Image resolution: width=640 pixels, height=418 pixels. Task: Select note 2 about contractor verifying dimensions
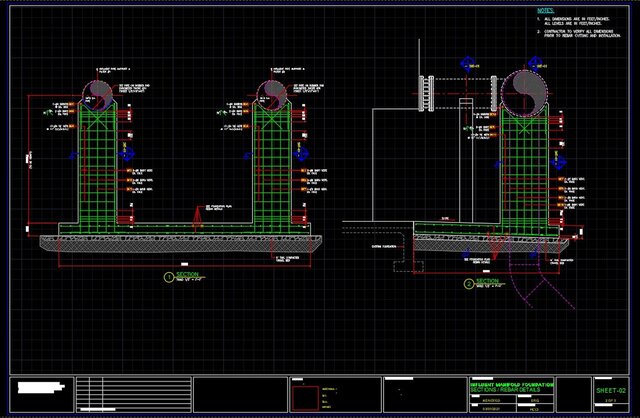point(580,34)
